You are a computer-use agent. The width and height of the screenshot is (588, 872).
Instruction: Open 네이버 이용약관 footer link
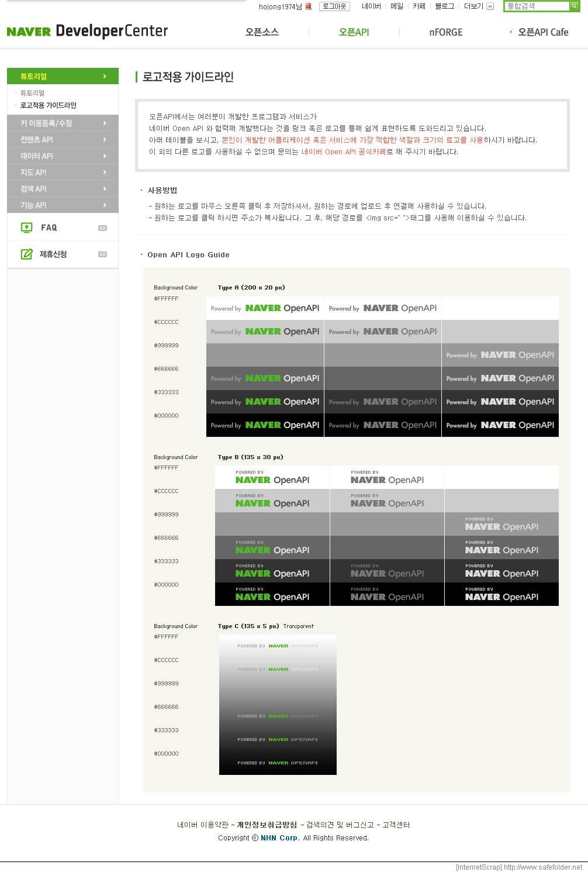[203, 825]
